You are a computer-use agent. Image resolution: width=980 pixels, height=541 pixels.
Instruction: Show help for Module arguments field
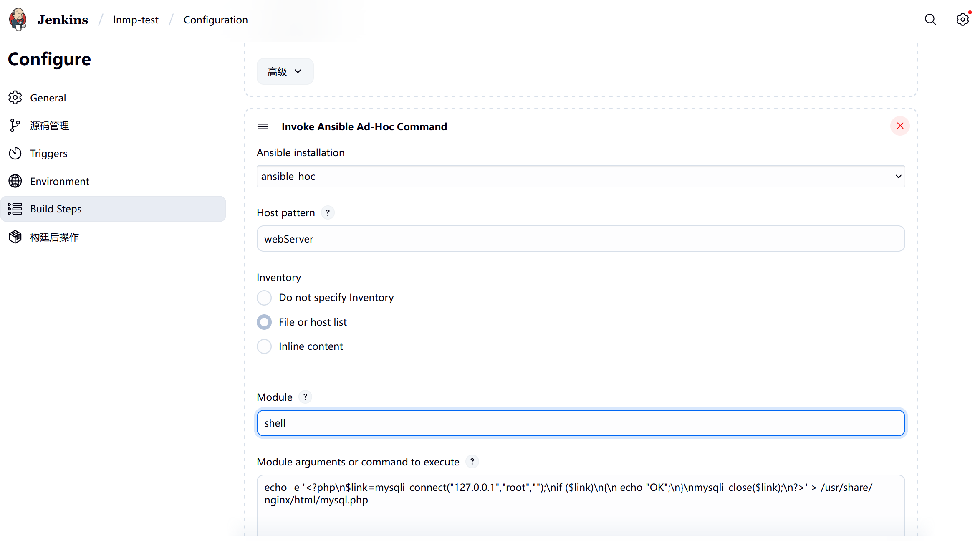(472, 462)
